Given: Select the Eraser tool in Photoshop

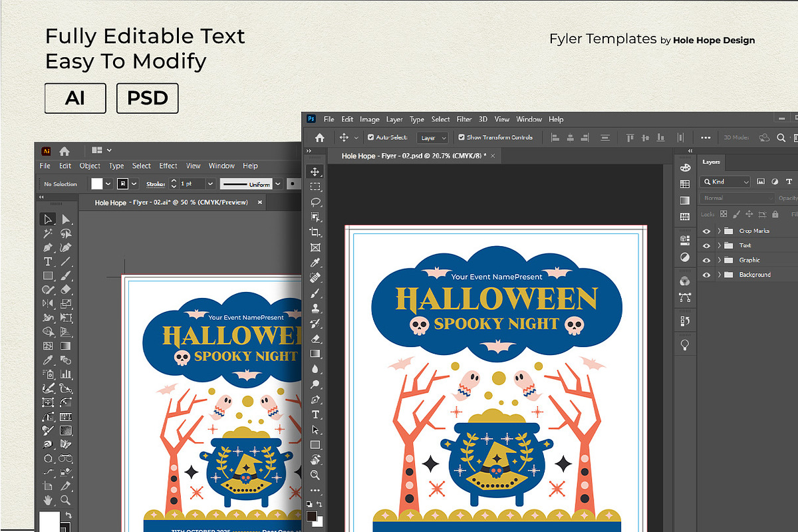Looking at the screenshot, I should (315, 338).
